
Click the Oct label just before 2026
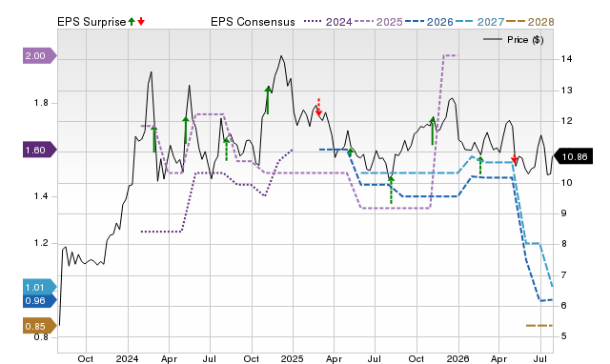(x=417, y=358)
